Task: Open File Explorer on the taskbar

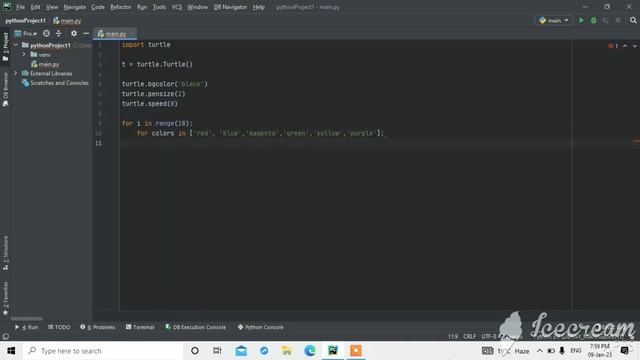Action: click(287, 351)
